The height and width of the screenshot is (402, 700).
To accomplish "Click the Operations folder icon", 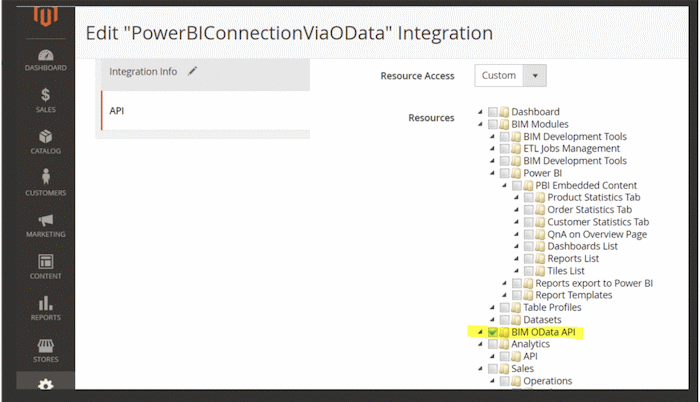I will click(517, 381).
